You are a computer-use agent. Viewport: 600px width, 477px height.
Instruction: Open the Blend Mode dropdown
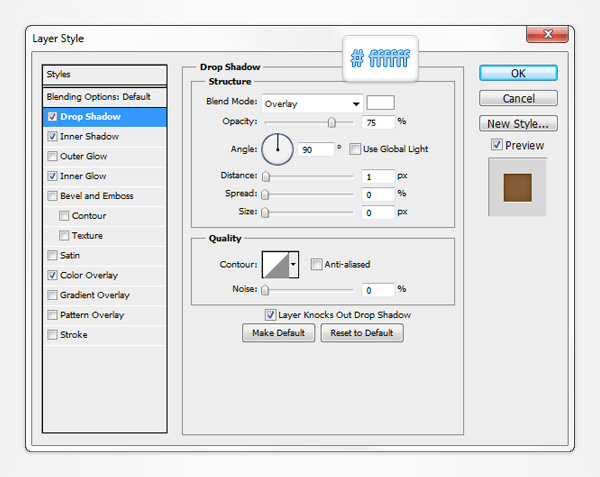tap(312, 103)
